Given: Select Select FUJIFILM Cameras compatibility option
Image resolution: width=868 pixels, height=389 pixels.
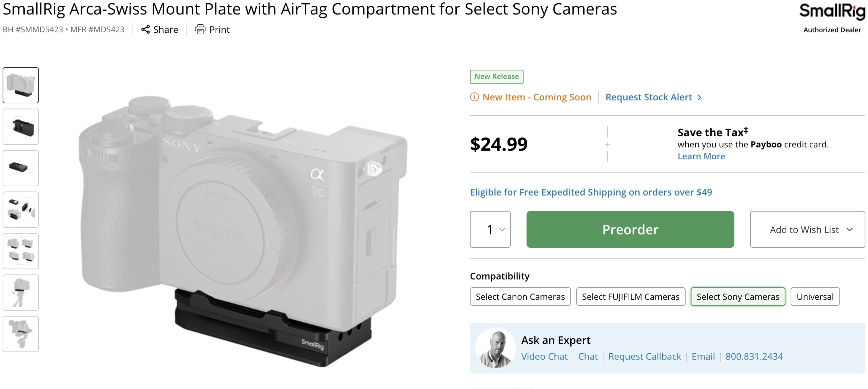Looking at the screenshot, I should coord(630,297).
